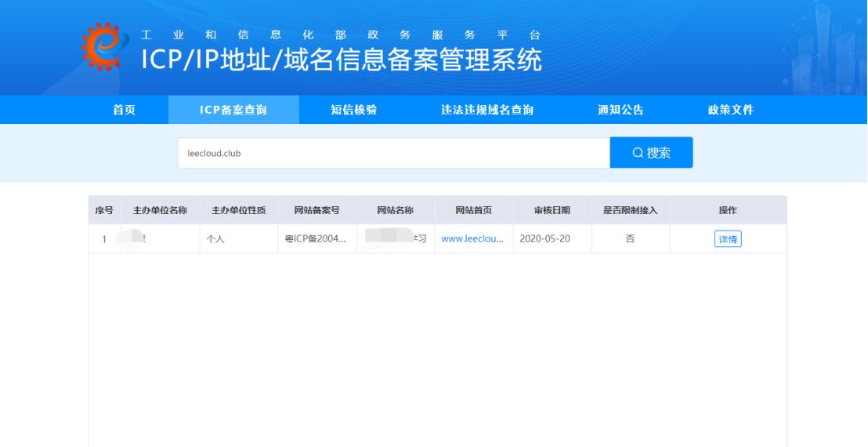868x447 pixels.
Task: Click the 2020-05-20 date cell
Action: [x=552, y=239]
